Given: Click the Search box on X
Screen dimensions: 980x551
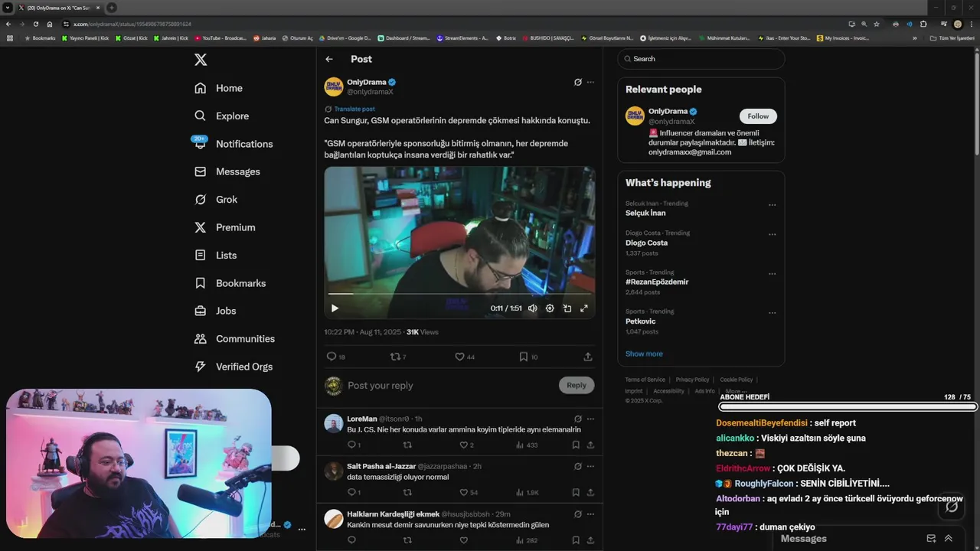Looking at the screenshot, I should tap(701, 59).
